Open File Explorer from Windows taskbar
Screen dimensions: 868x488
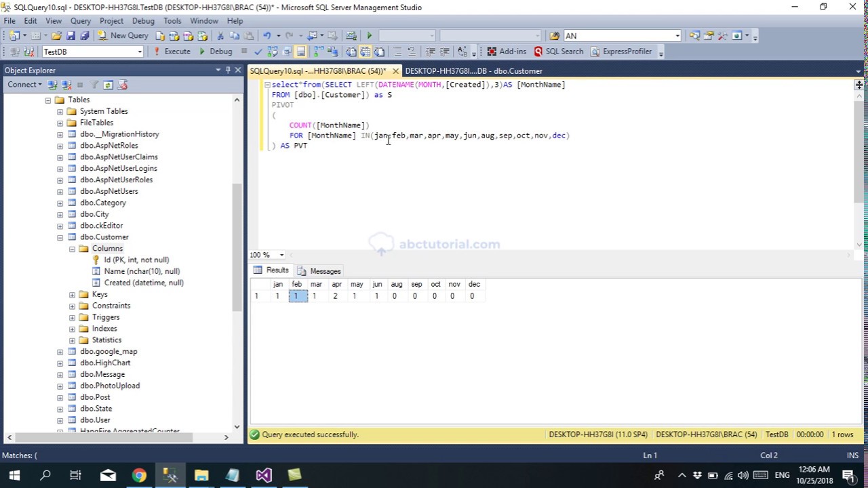[x=201, y=475]
